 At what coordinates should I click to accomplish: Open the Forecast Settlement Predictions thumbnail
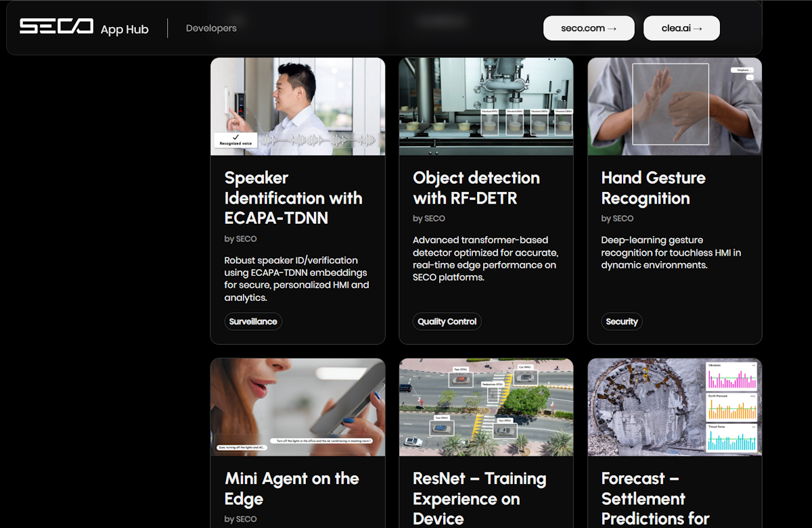pos(675,407)
